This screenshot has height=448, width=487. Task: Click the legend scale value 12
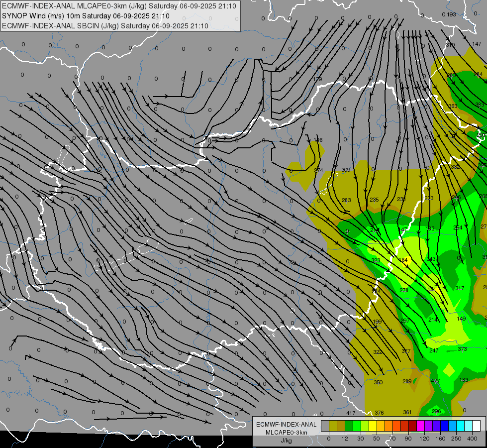345,439
